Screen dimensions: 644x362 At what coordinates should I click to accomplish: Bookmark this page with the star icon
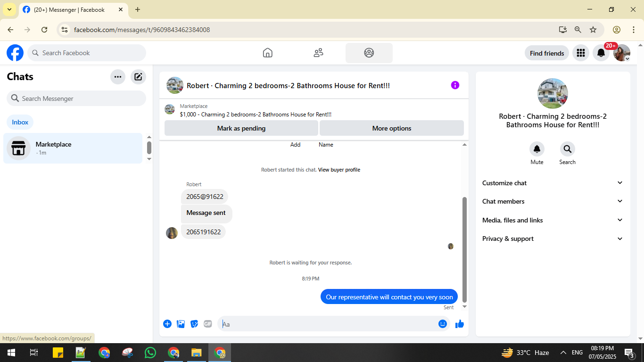[593, 30]
